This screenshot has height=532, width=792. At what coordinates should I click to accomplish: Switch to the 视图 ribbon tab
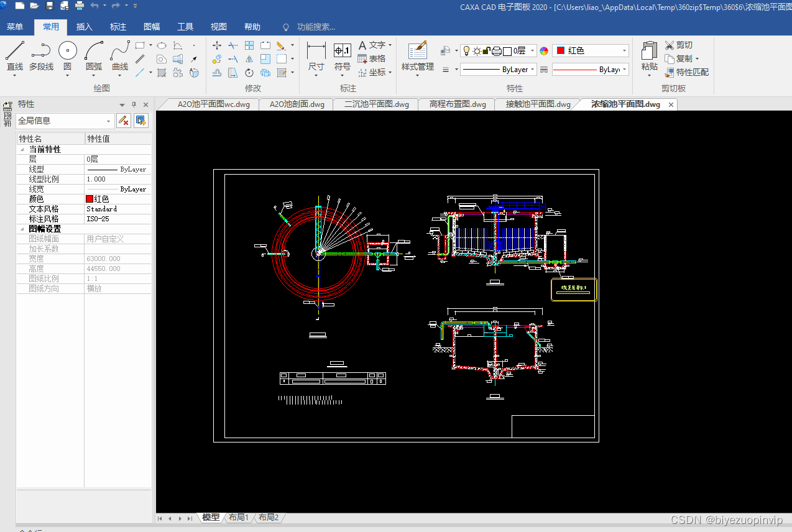pos(219,27)
